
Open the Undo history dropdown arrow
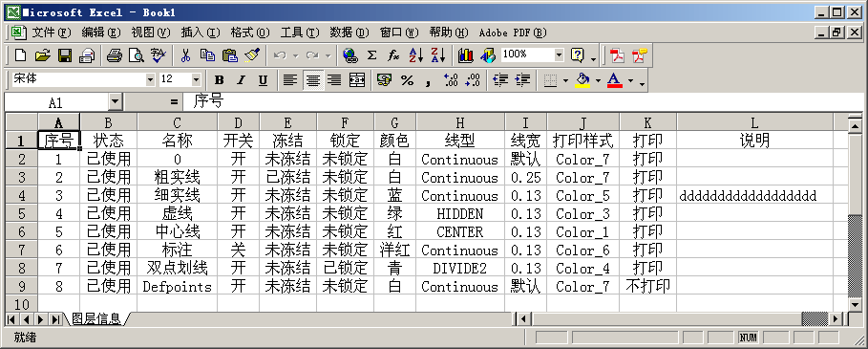[x=296, y=55]
